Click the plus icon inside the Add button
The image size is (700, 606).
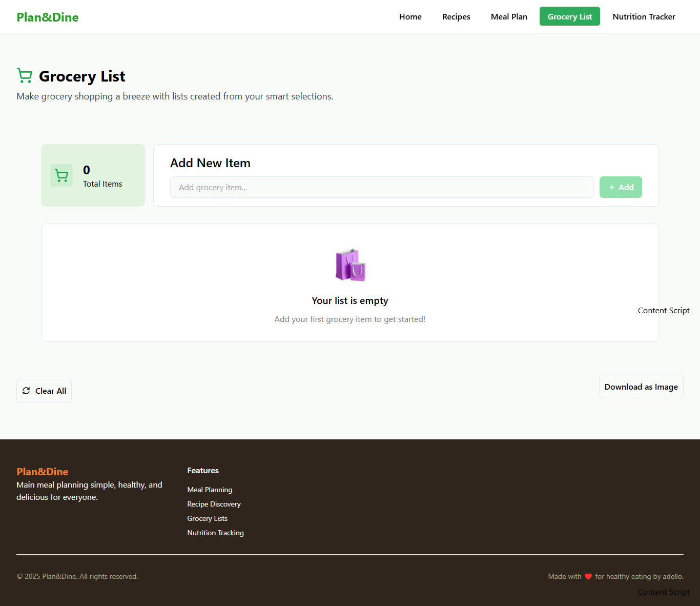coord(611,187)
